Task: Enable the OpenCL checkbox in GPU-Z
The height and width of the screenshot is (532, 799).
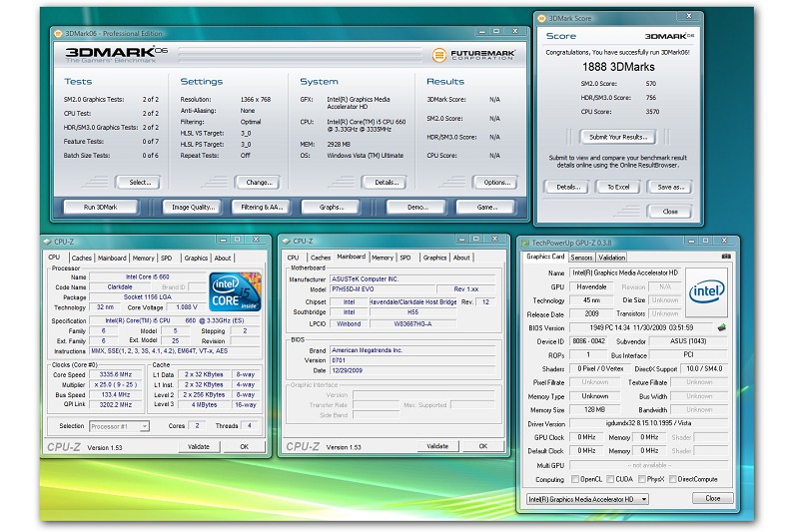Action: pyautogui.click(x=575, y=479)
